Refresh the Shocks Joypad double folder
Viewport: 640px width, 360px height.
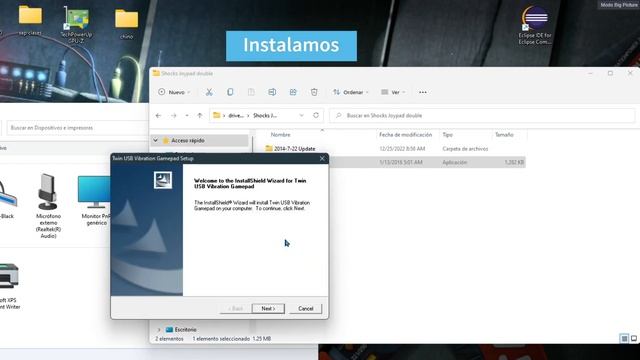click(316, 116)
